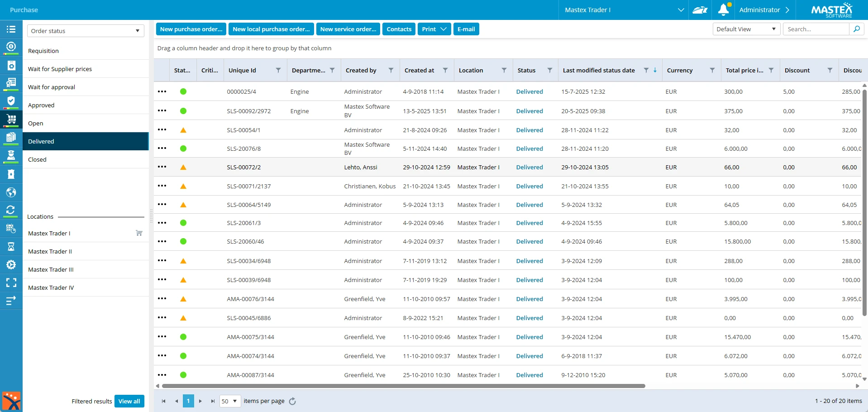Open the list menu icon in sidebar
This screenshot has height=412, width=868.
[x=11, y=29]
